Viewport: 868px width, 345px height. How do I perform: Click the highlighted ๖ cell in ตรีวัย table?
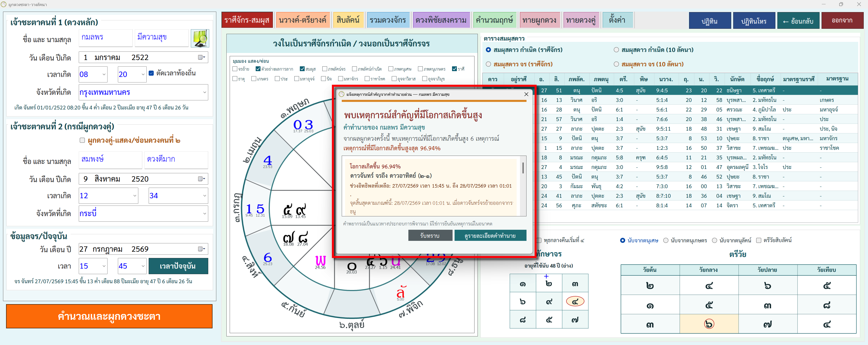point(709,324)
